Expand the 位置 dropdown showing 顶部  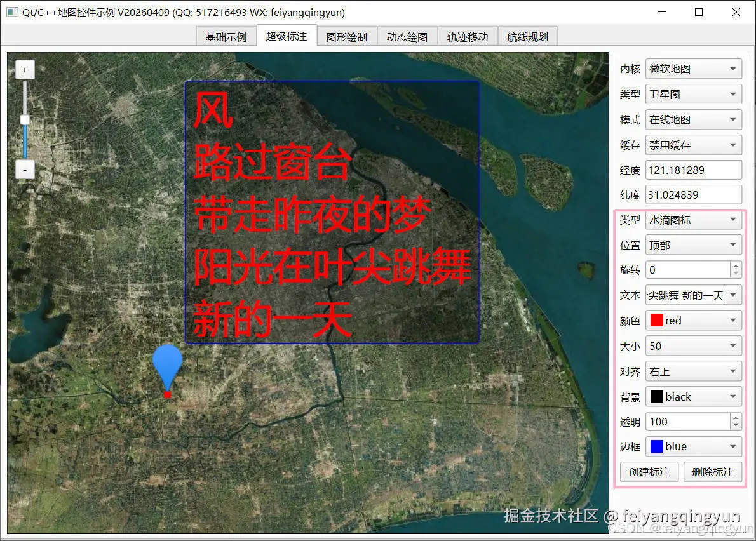[693, 246]
